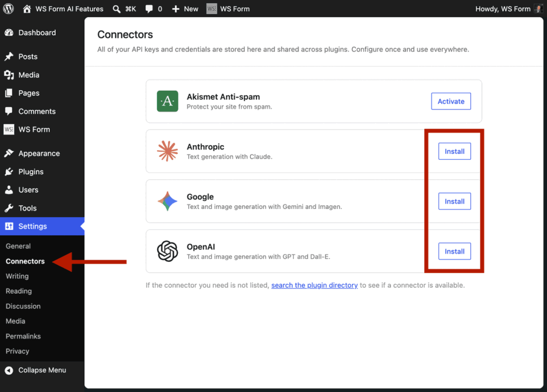Image resolution: width=547 pixels, height=392 pixels.
Task: Follow the search the plugin directory link
Action: point(315,286)
